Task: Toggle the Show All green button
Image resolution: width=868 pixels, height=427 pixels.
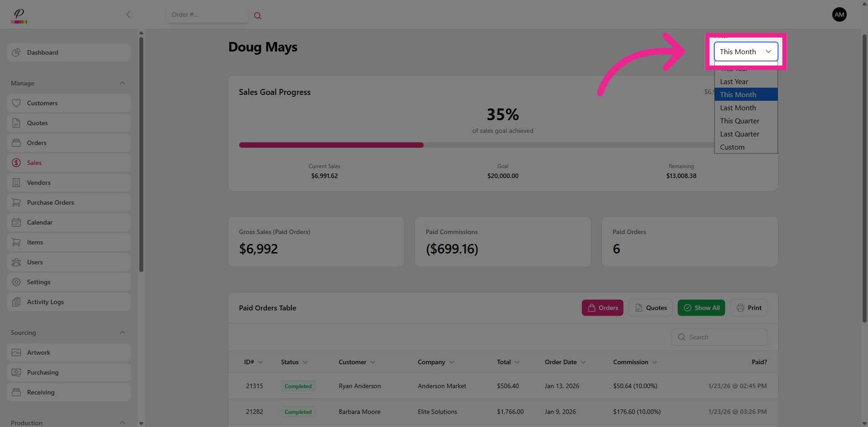Action: tap(701, 308)
